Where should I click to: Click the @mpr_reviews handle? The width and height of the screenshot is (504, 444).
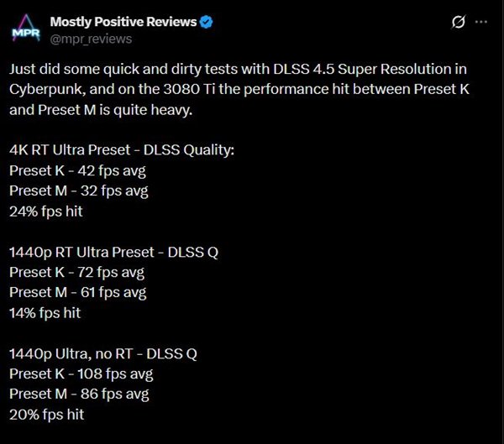tap(91, 39)
